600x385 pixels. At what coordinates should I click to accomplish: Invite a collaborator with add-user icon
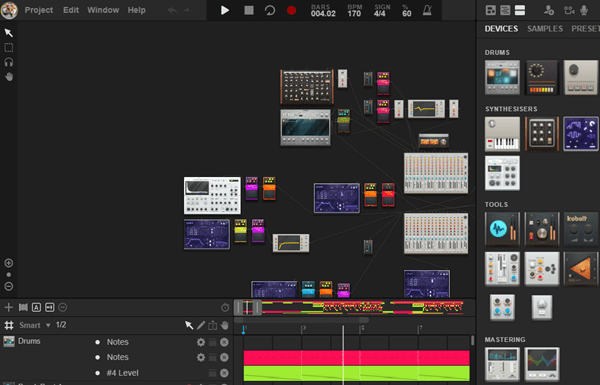549,10
